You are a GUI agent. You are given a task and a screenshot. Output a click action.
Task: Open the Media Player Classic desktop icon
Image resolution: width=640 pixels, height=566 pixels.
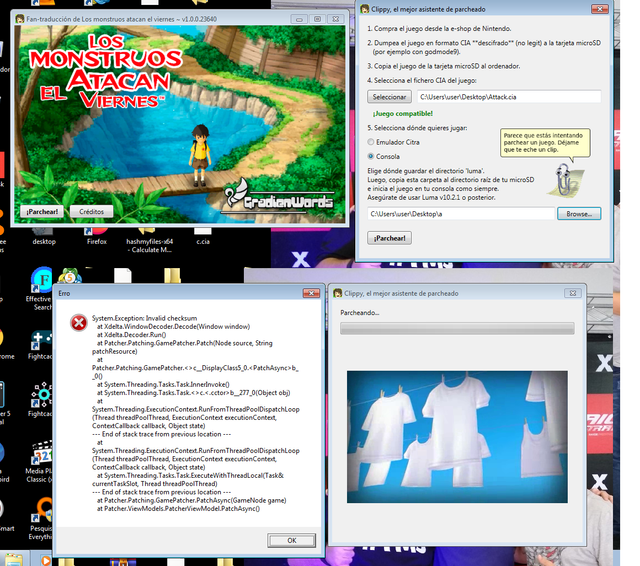pos(40,462)
